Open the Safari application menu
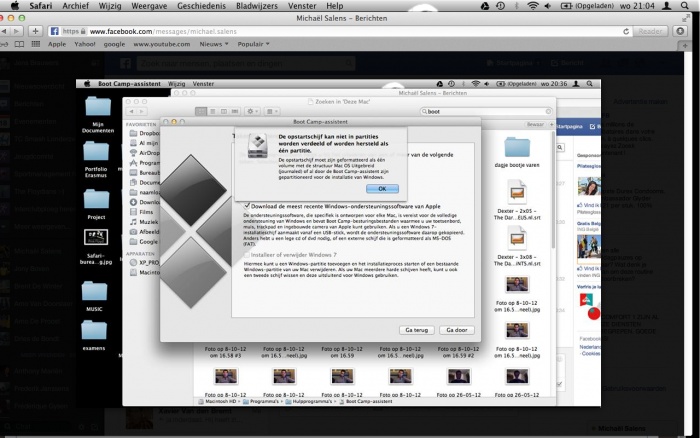Viewport: 700px width, 438px height. pos(41,6)
